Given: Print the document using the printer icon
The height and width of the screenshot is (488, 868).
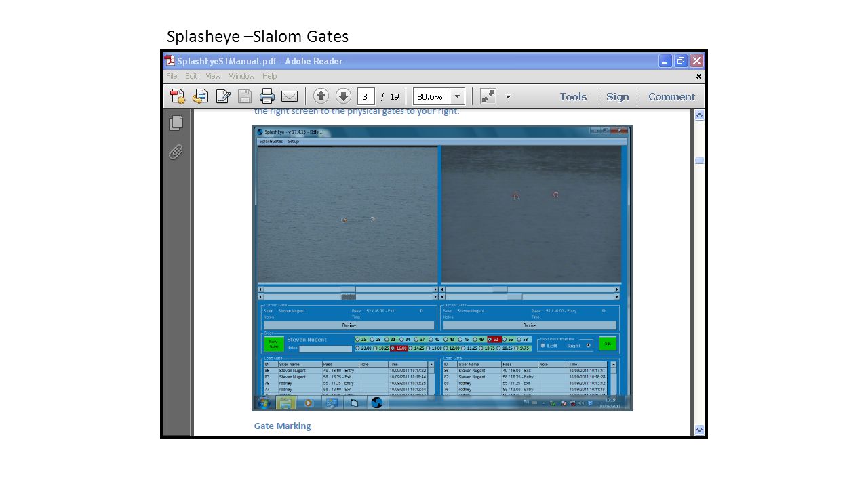Looking at the screenshot, I should [x=267, y=96].
